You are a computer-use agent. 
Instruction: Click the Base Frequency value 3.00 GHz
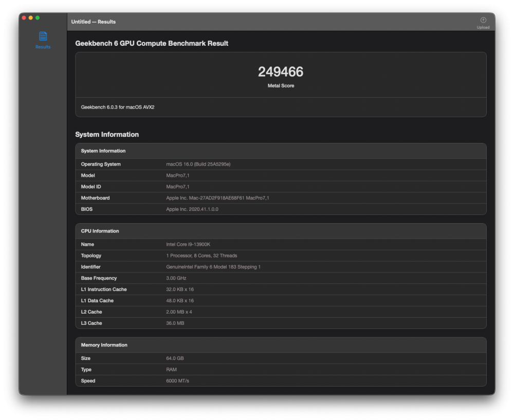click(x=176, y=278)
